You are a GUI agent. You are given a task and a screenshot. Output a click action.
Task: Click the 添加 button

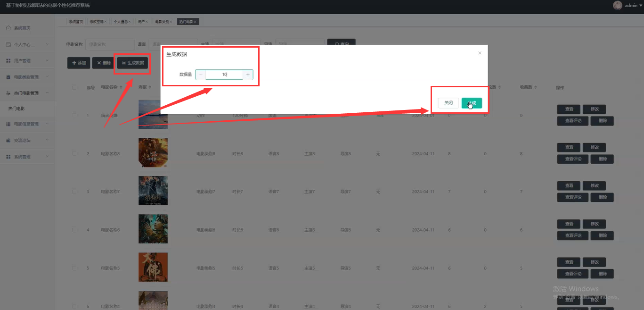(x=79, y=63)
